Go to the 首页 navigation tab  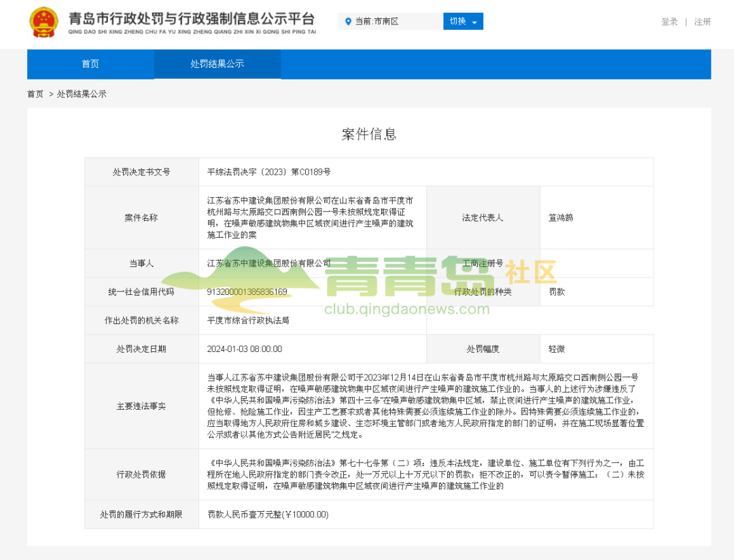point(90,64)
